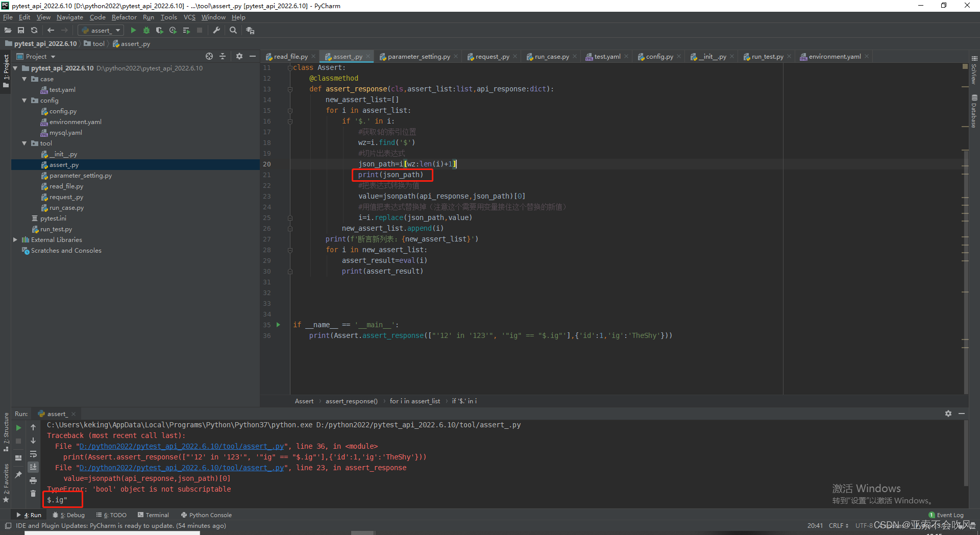The image size is (980, 535).
Task: Open the VCS menu
Action: [189, 17]
